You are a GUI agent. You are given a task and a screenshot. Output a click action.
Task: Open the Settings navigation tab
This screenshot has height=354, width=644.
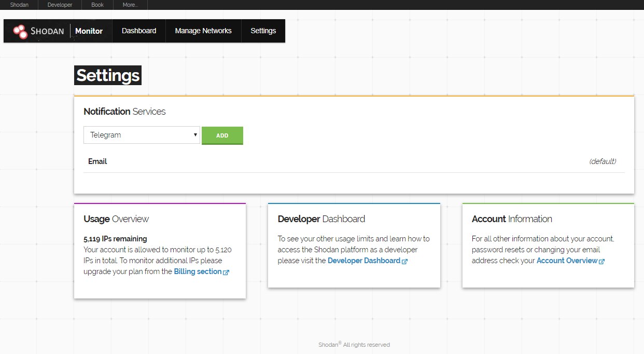point(263,31)
